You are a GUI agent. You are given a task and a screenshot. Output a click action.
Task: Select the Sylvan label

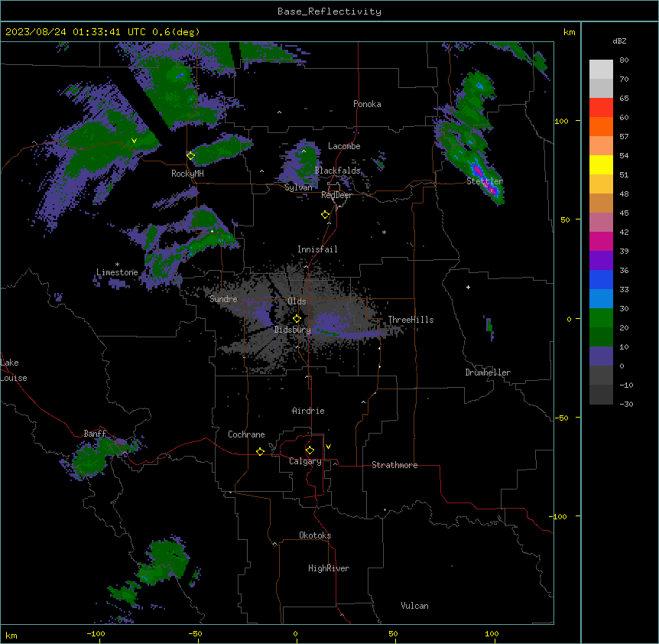(x=298, y=187)
